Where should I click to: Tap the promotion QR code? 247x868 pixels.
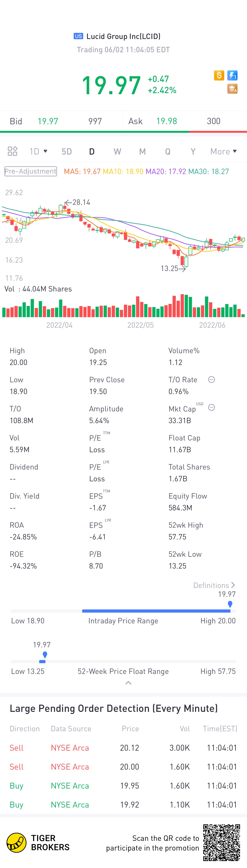click(221, 842)
